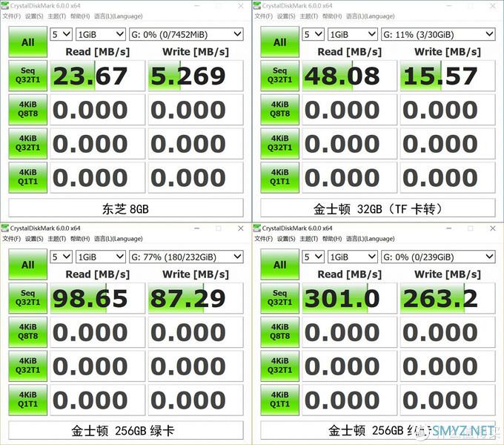504x445 pixels.
Task: Start the 4KiB Q8T8 test in the 256GB 绿卡 window
Action: tap(28, 332)
